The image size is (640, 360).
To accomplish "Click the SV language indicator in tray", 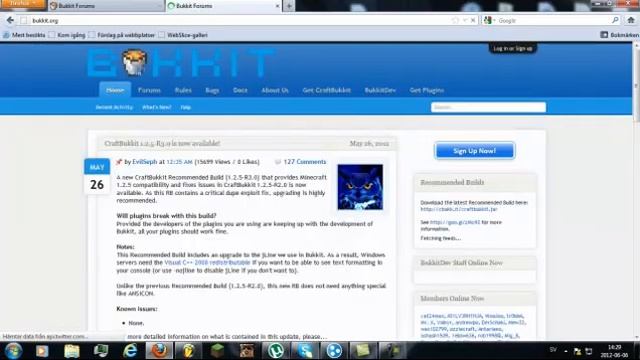I will 553,350.
